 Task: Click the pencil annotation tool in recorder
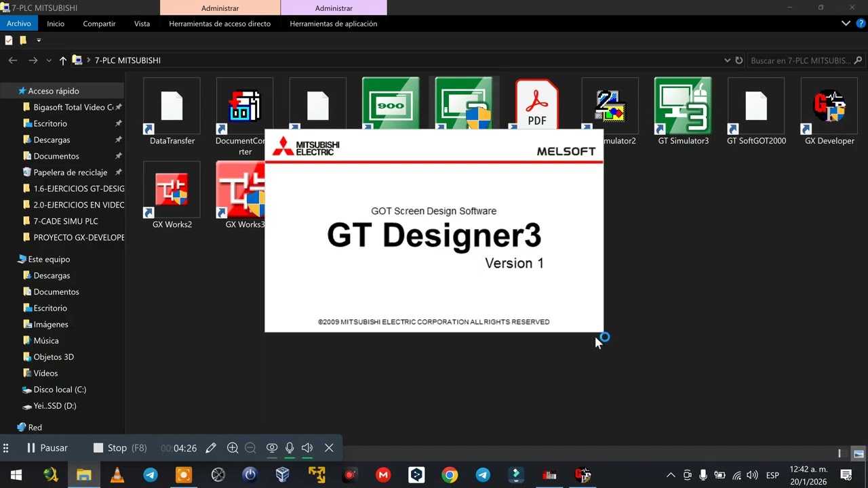click(211, 448)
